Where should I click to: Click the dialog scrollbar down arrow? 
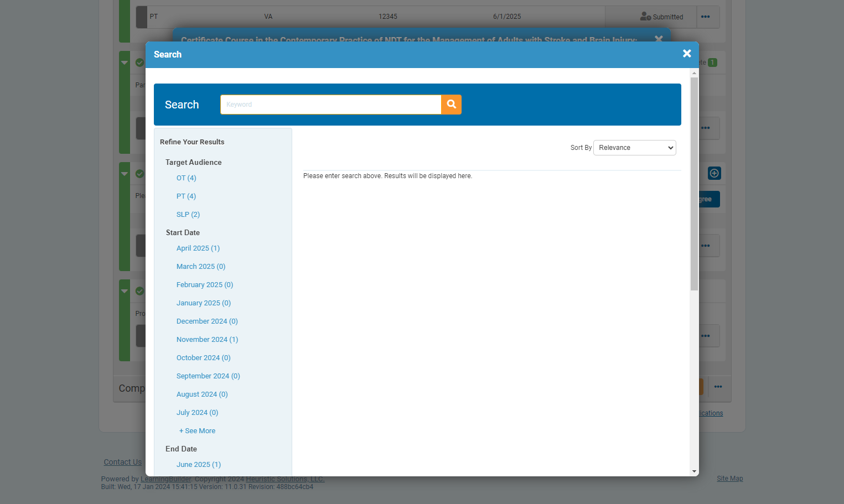(695, 471)
